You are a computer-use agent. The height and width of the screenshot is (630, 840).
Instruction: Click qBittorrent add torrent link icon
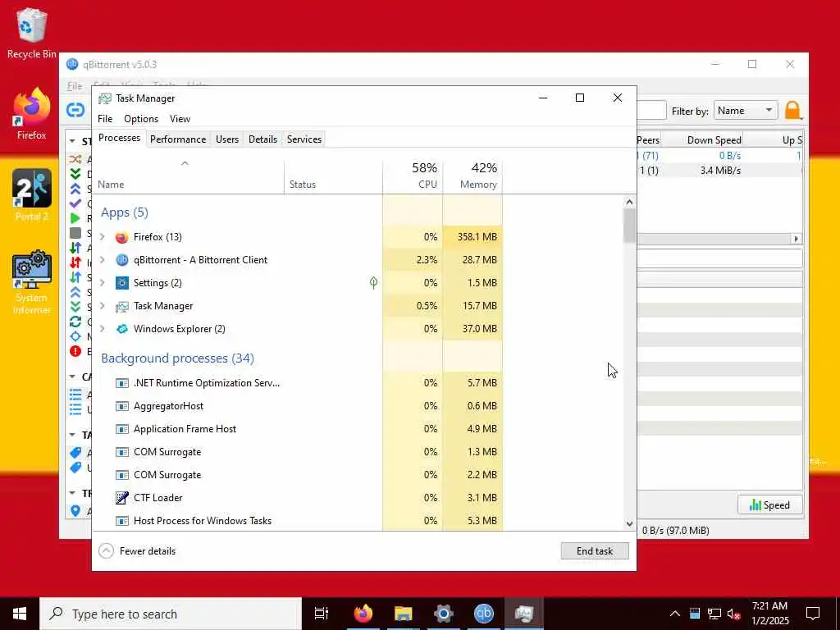75,110
